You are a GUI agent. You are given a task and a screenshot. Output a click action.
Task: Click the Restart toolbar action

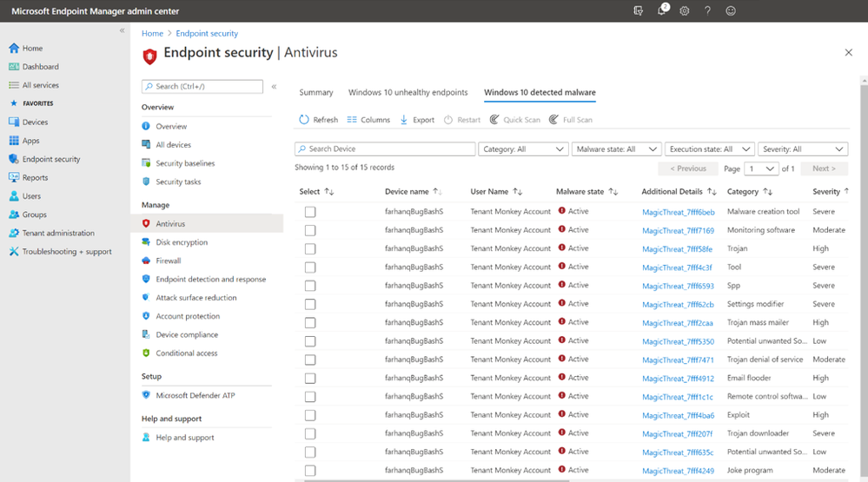(462, 120)
